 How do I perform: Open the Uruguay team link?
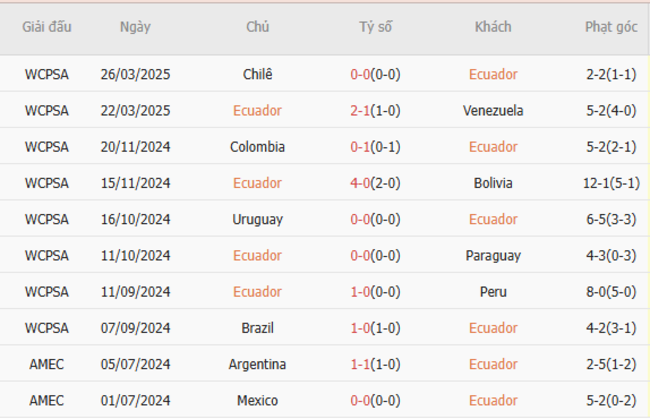(x=257, y=219)
